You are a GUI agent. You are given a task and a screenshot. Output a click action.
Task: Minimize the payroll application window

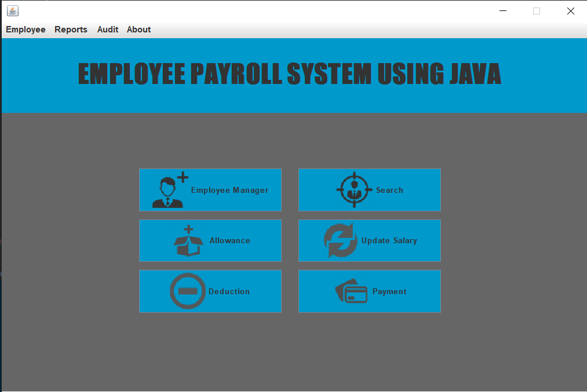[x=502, y=11]
